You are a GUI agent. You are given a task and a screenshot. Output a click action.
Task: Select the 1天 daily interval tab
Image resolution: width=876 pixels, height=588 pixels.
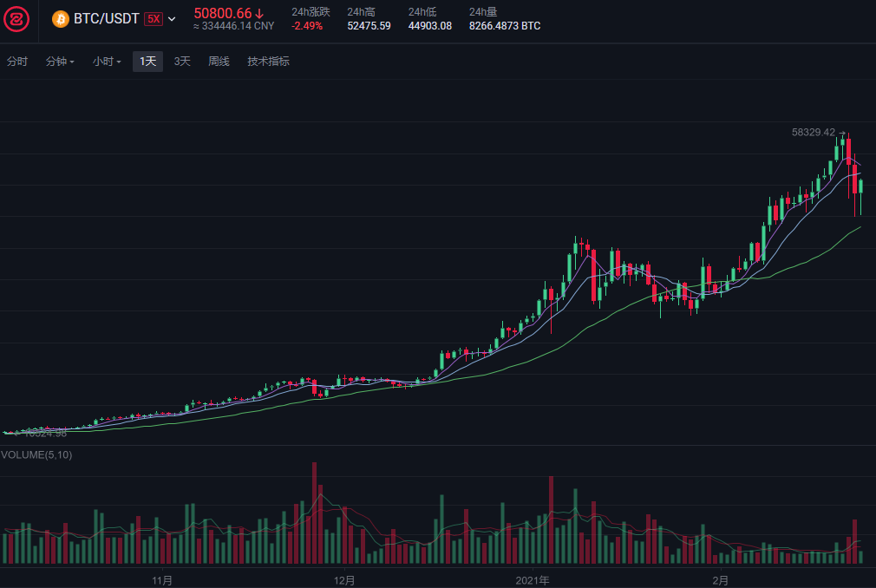pyautogui.click(x=147, y=62)
